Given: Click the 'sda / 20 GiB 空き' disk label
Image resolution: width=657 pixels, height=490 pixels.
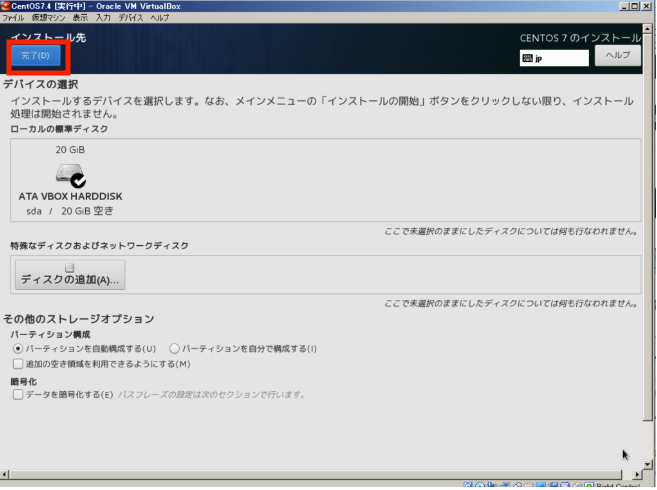Looking at the screenshot, I should click(x=70, y=211).
